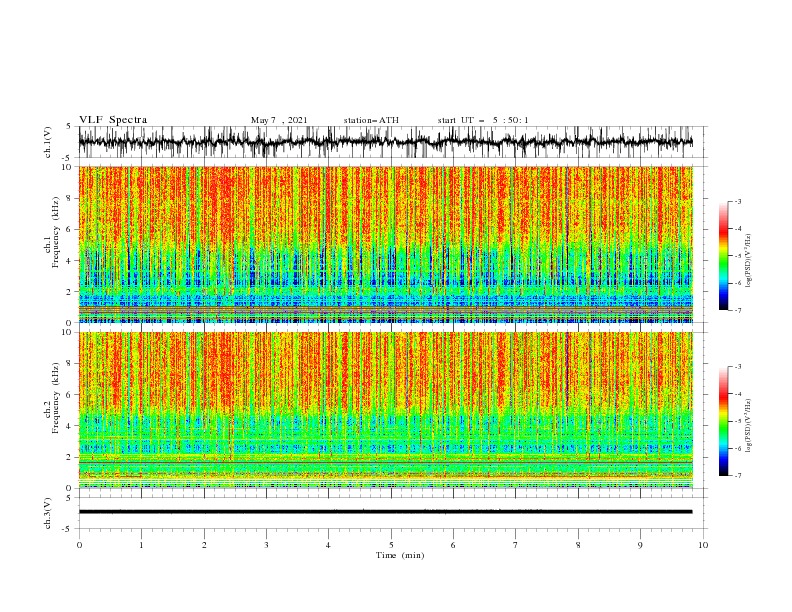Click the "-5" tick on ch.1 color bar
The height and width of the screenshot is (612, 792).
(737, 256)
